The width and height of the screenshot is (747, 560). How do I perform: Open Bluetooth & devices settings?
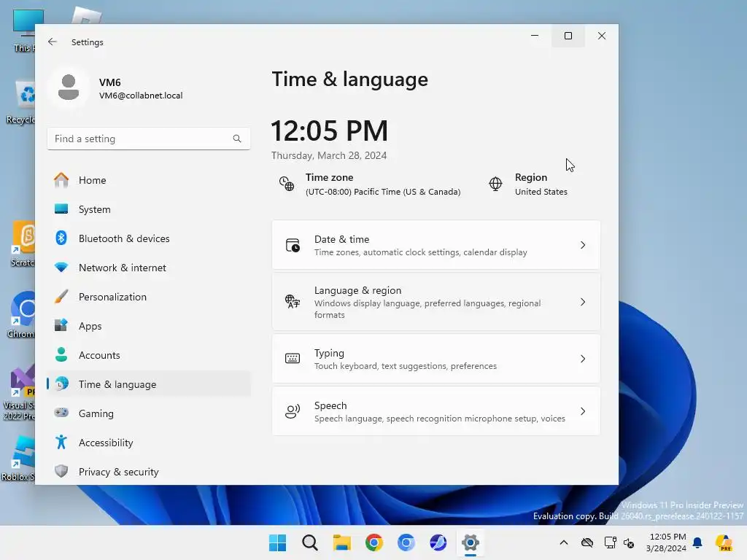pyautogui.click(x=149, y=238)
